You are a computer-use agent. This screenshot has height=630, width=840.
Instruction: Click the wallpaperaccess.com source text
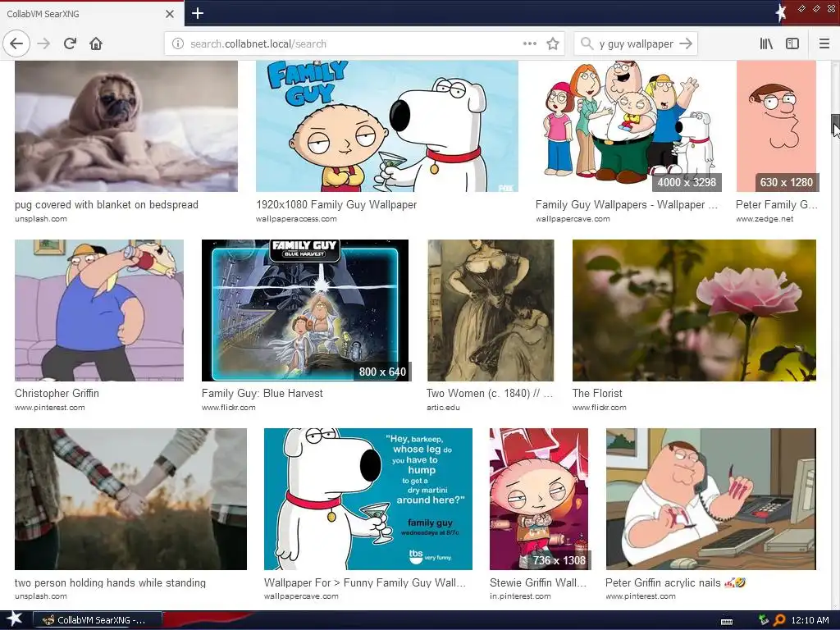(x=295, y=218)
